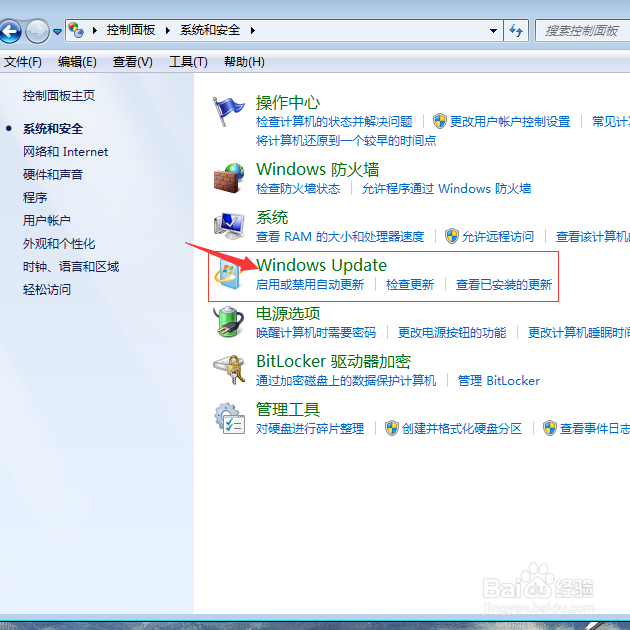Open the 编辑(E) menu

[x=77, y=62]
